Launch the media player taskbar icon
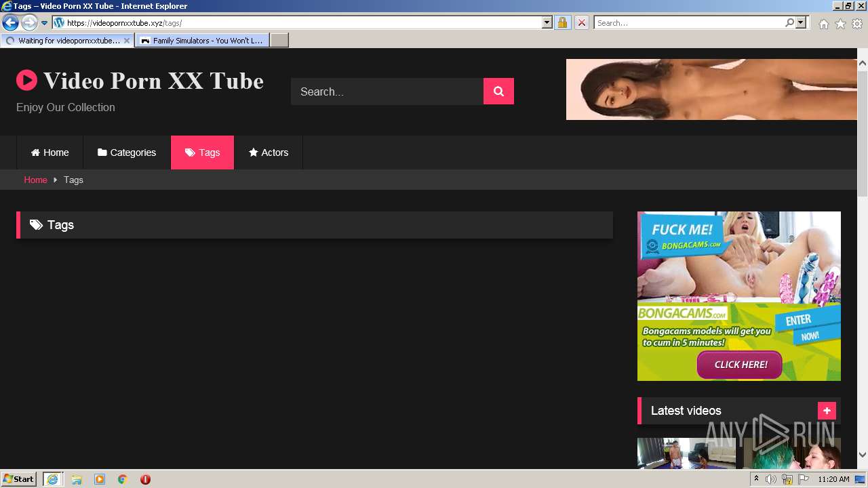 click(100, 479)
